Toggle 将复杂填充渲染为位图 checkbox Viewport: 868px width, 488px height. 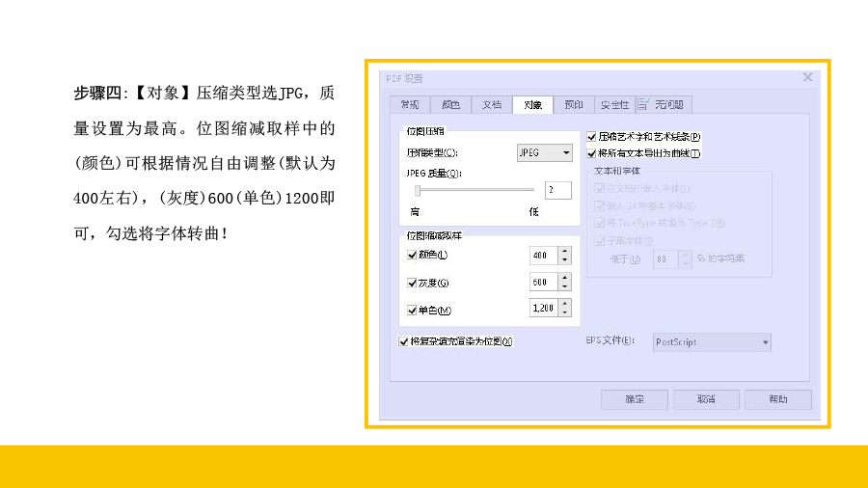coord(404,340)
